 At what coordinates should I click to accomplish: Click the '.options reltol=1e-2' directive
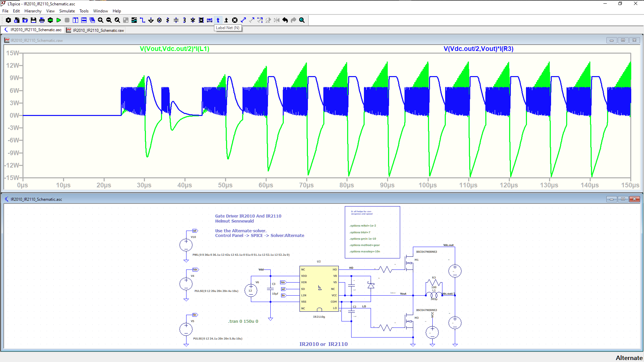point(363,226)
